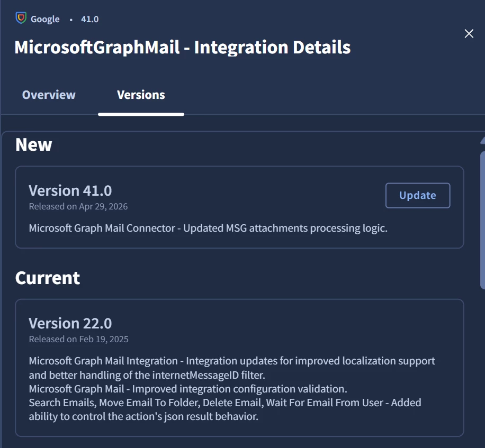Click the versions list scrollbar thumb
This screenshot has height=448, width=485.
tap(482, 220)
